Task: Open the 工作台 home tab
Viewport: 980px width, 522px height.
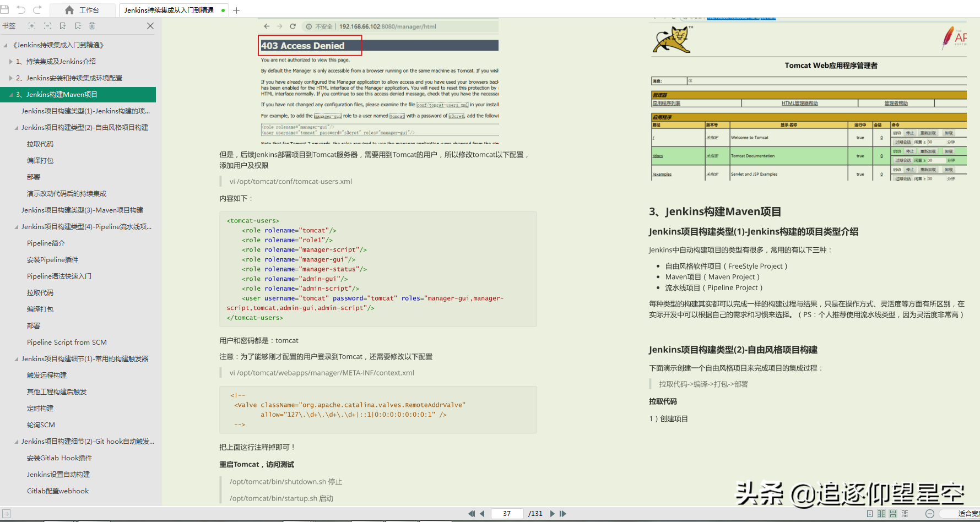Action: (82, 10)
